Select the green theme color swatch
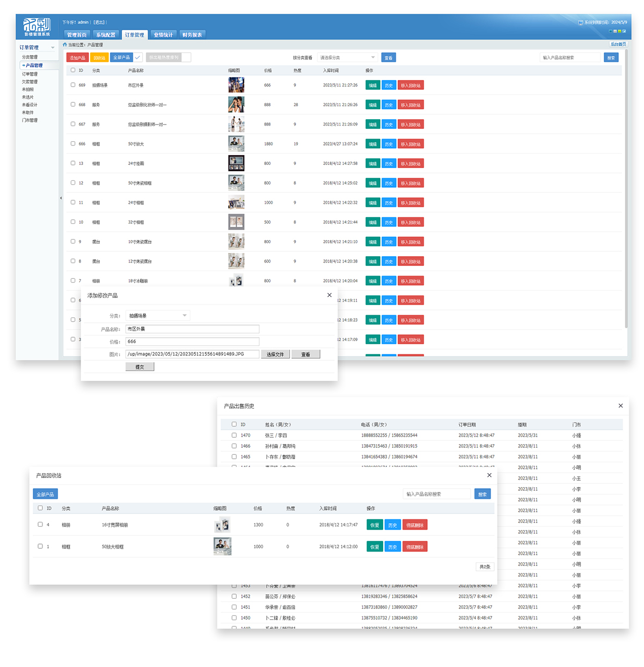Viewport: 644px width, 667px height. 619,31
